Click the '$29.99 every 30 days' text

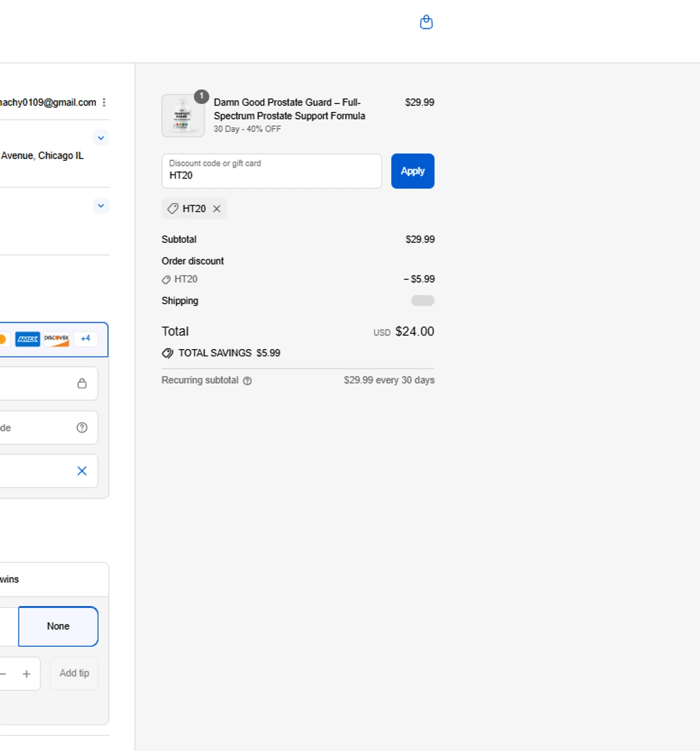coord(389,380)
